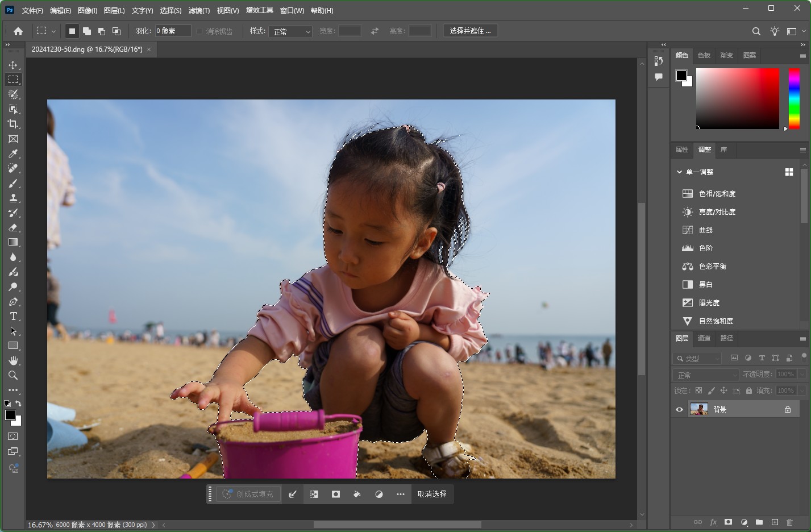Select the Crop tool
Viewport: 811px width, 532px height.
point(13,124)
